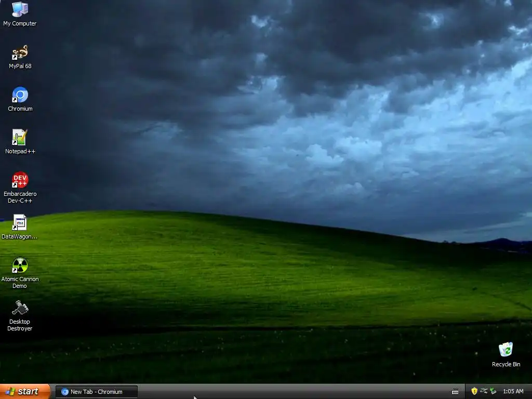Screen dimensions: 532x399
Task: Open the yellow security shield tray alert
Action: pos(474,391)
